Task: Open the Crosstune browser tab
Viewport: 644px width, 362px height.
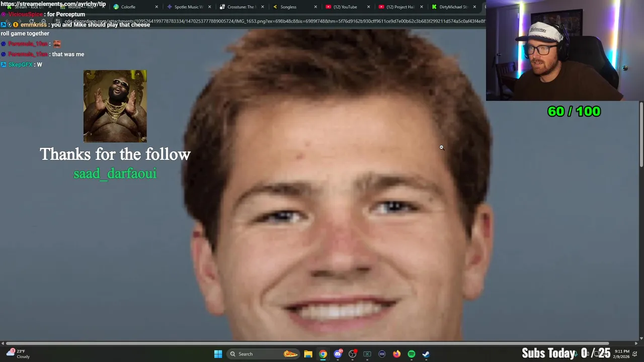Action: coord(242,7)
